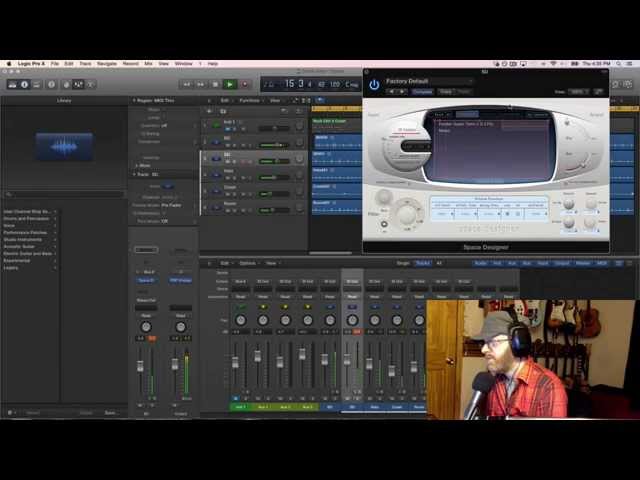The image size is (640, 480).
Task: Open the Navigate menu
Action: click(107, 64)
